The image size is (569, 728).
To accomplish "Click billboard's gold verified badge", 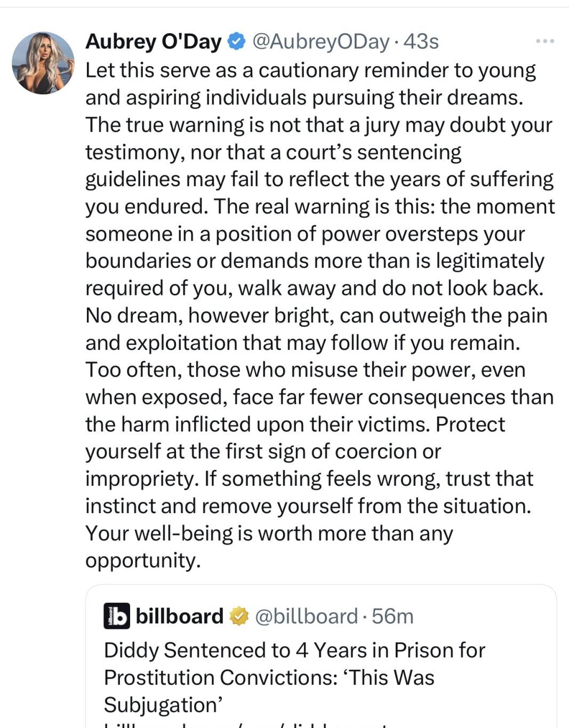I will click(x=239, y=617).
